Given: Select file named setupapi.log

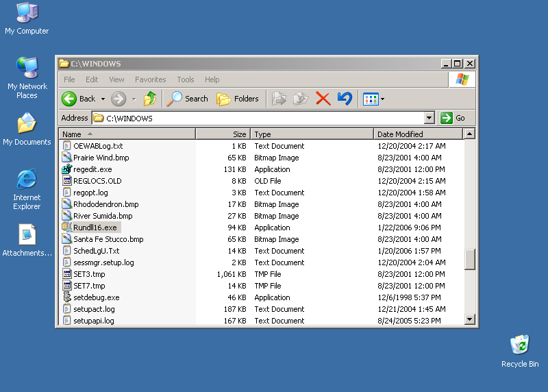Looking at the screenshot, I should click(94, 321).
